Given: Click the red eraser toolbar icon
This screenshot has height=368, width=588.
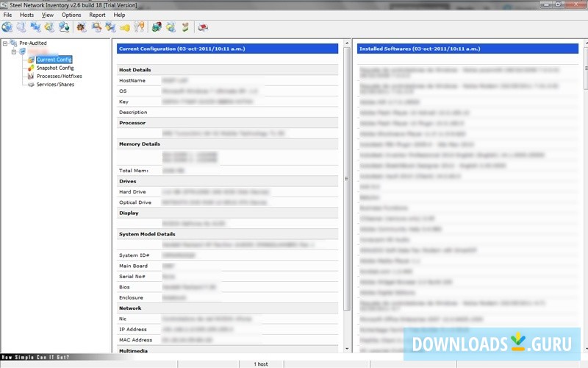Looking at the screenshot, I should tap(203, 27).
